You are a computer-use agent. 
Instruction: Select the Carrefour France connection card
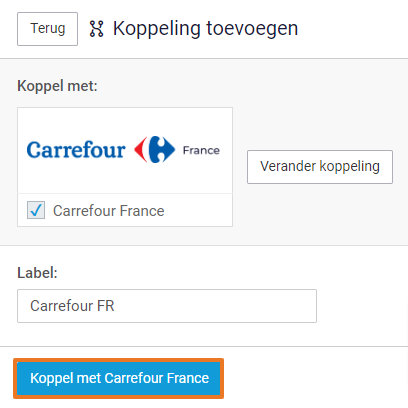tap(125, 167)
